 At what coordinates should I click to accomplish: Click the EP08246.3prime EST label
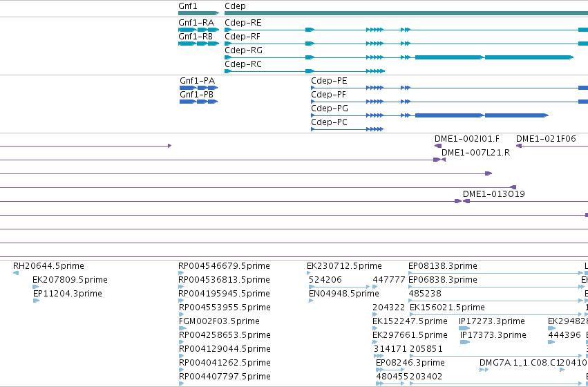click(x=410, y=363)
